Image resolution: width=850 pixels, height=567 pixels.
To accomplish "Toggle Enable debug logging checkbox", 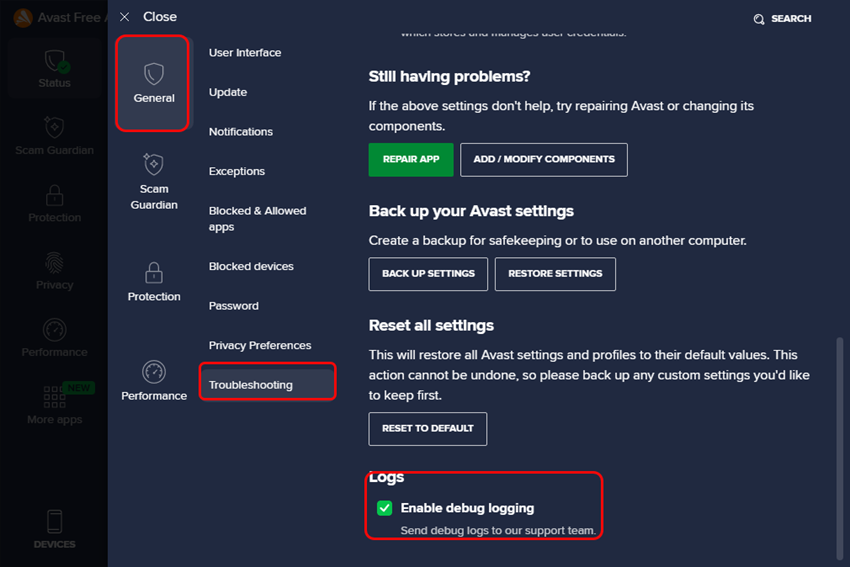I will pyautogui.click(x=384, y=508).
